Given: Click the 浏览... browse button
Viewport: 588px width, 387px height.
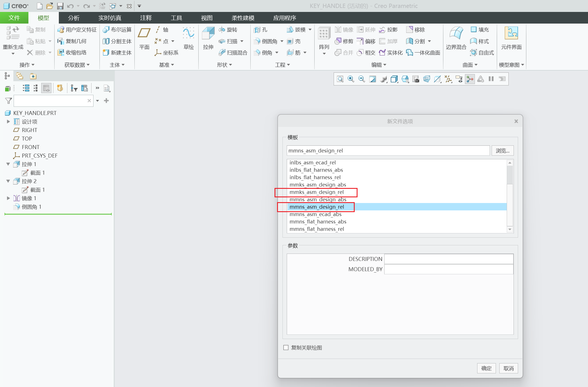Looking at the screenshot, I should click(502, 150).
